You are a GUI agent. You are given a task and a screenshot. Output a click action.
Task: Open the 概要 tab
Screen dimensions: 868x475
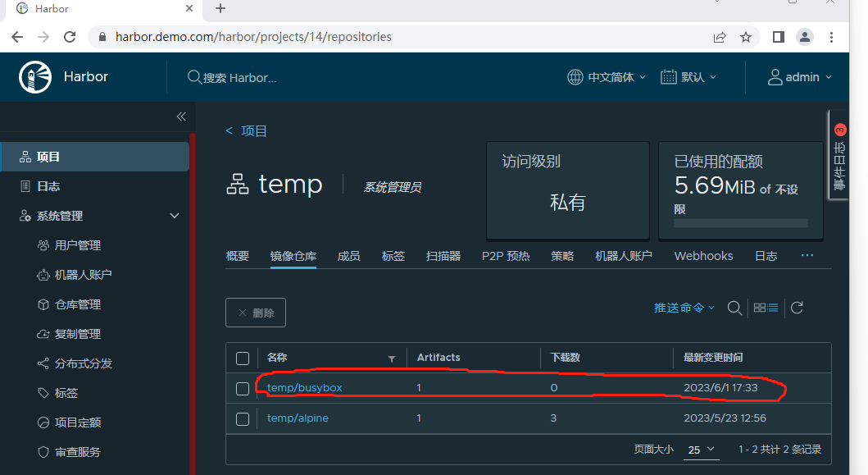[x=238, y=256]
